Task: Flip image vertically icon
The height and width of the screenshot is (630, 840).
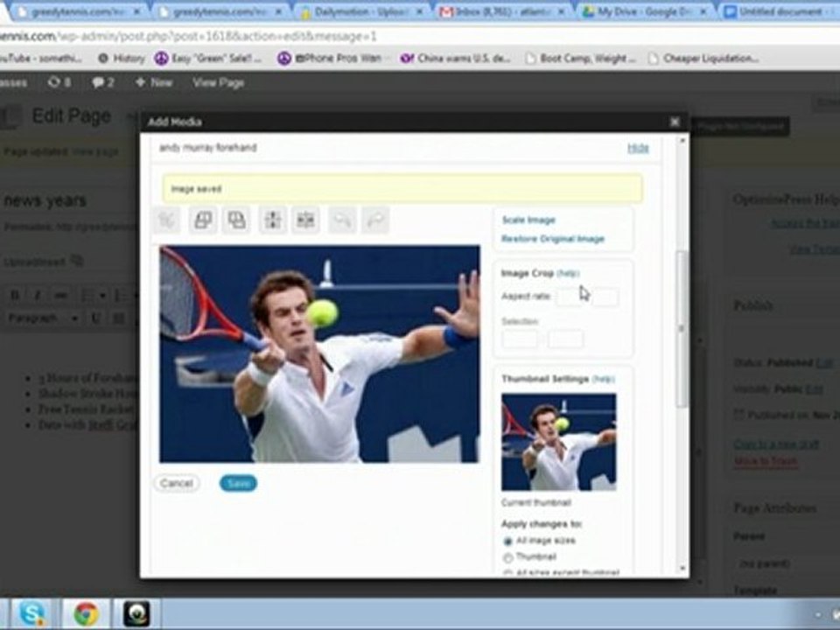Action: pyautogui.click(x=273, y=220)
